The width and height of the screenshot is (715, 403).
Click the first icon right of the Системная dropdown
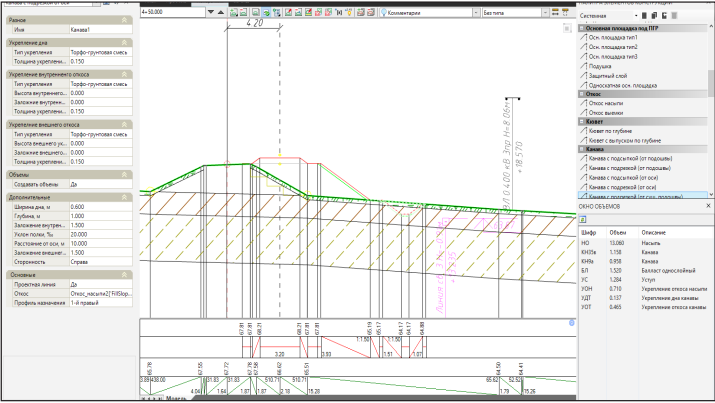coord(643,15)
